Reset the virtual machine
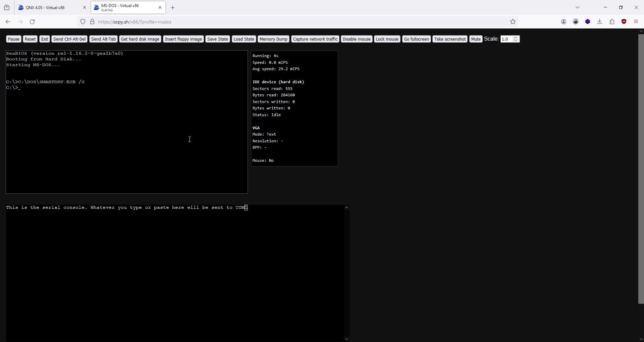Image resolution: width=644 pixels, height=342 pixels. pos(30,39)
